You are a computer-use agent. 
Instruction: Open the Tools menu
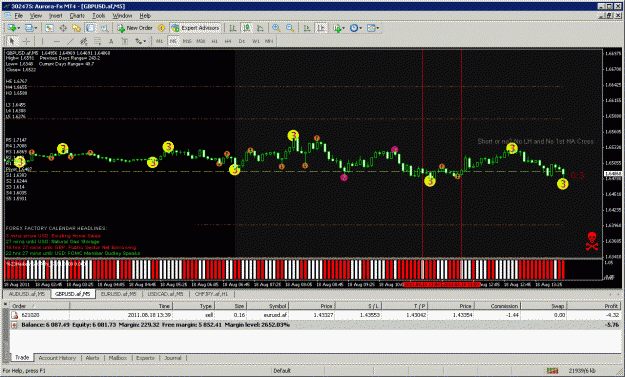point(98,16)
